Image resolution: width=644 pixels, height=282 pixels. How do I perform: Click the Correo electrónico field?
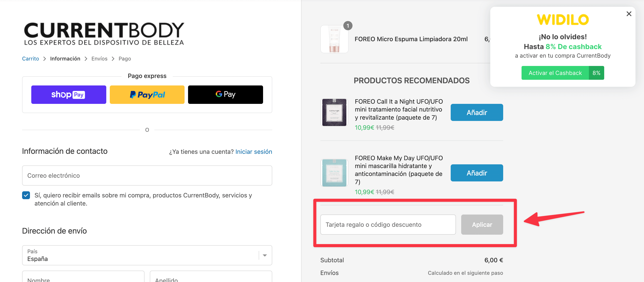147,176
